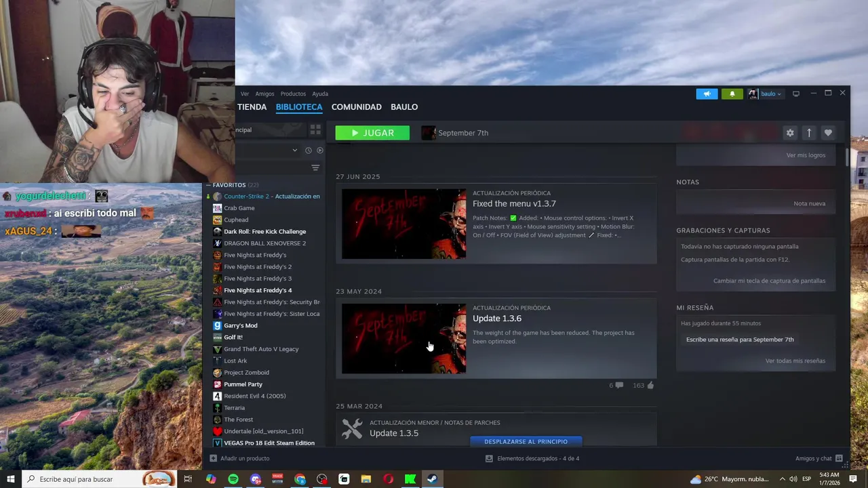The image size is (868, 488).
Task: Open comments on Update 1.3.6
Action: (616, 385)
